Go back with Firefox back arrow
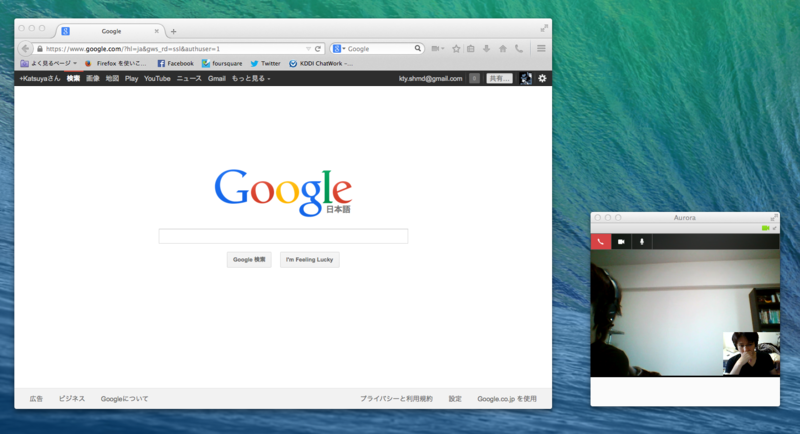800x434 pixels. pos(25,48)
